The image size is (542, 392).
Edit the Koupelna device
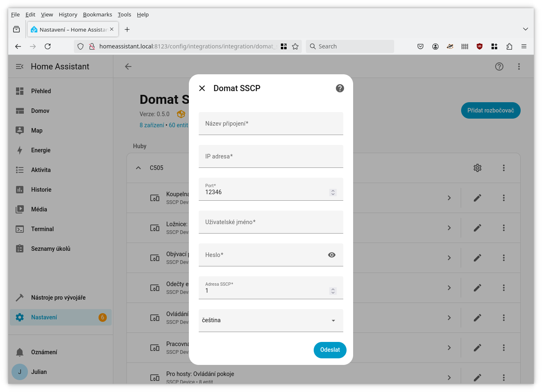478,198
